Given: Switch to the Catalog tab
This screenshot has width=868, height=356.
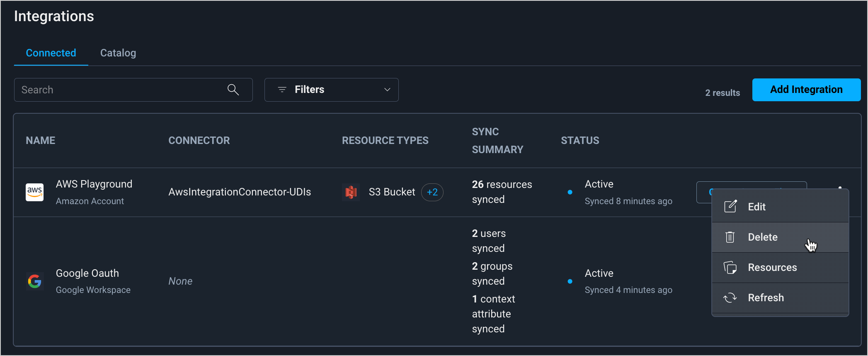Looking at the screenshot, I should (118, 53).
